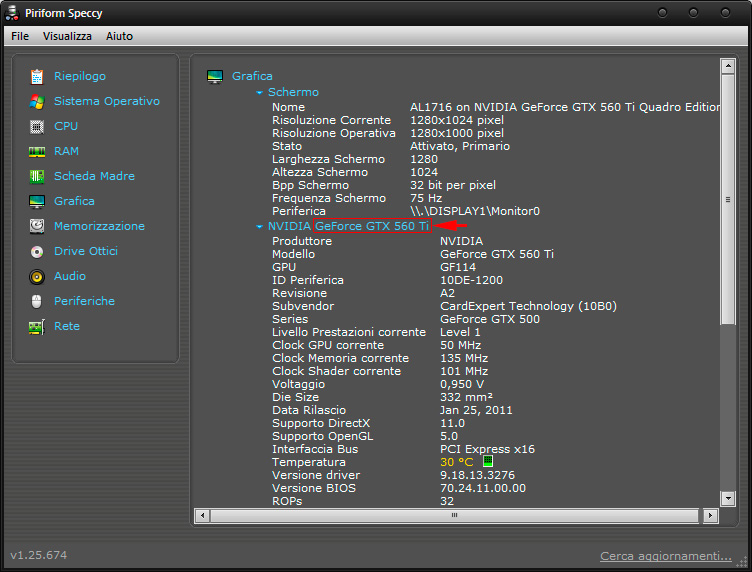Click the Cerca aggiornamenti link

(665, 556)
